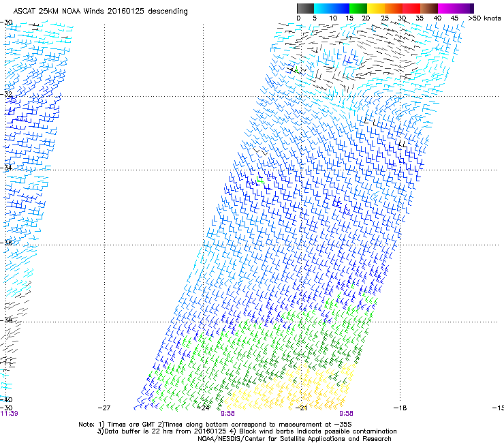Click the longitude axis label '-24'

[x=204, y=408]
